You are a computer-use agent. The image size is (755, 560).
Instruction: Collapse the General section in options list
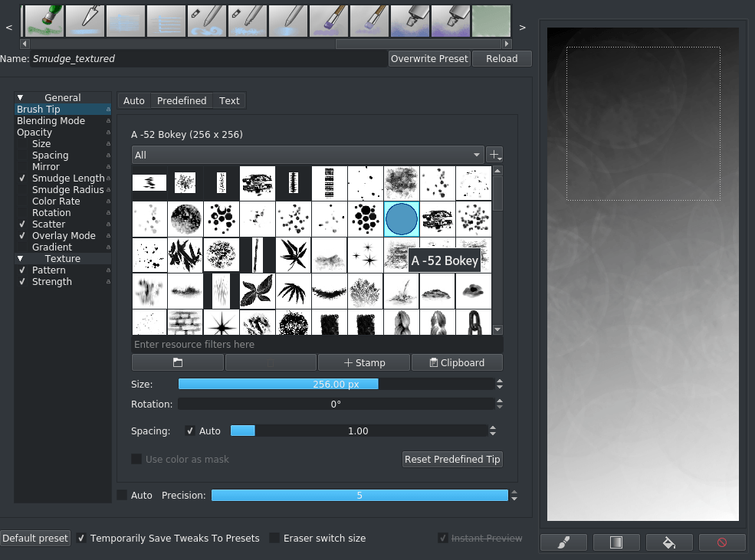19,97
